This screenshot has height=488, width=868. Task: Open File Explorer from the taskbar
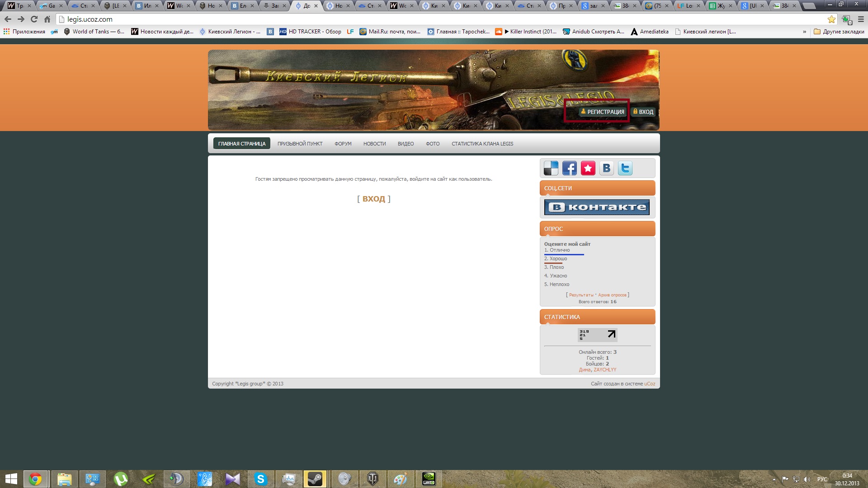[64, 479]
